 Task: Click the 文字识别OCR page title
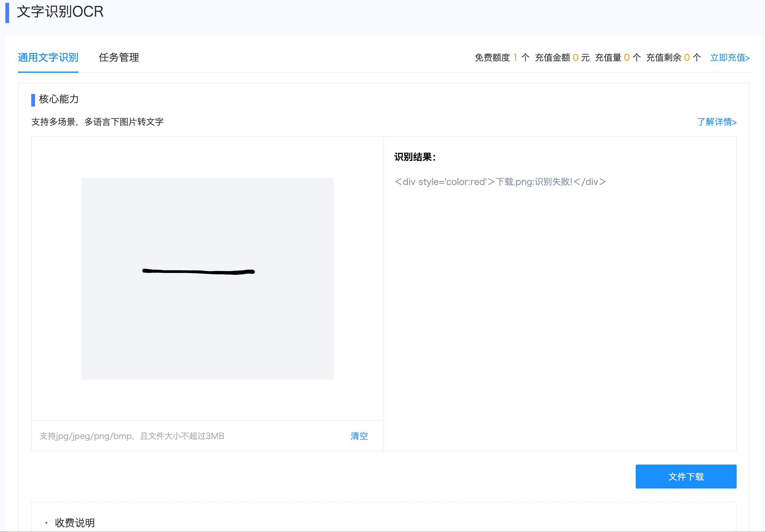point(60,12)
